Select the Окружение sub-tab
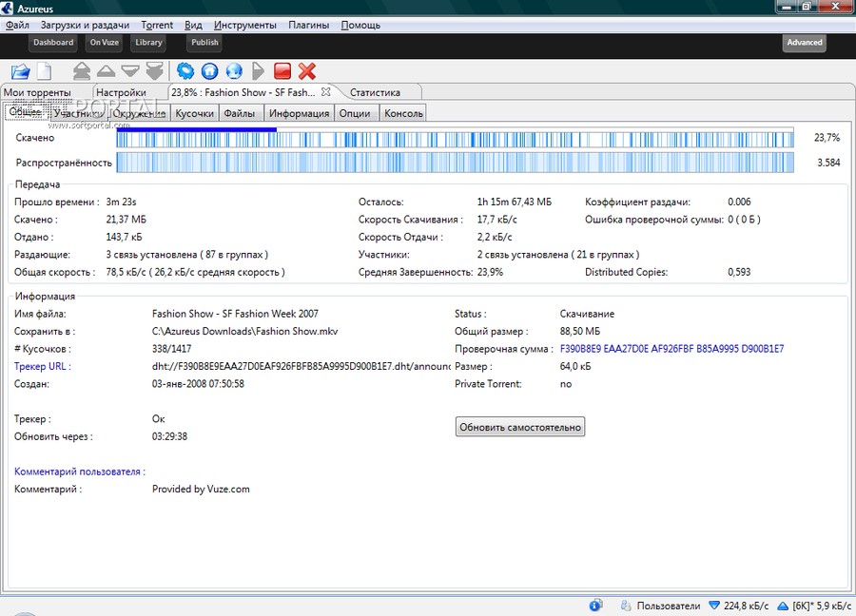Image resolution: width=856 pixels, height=616 pixels. pos(139,113)
